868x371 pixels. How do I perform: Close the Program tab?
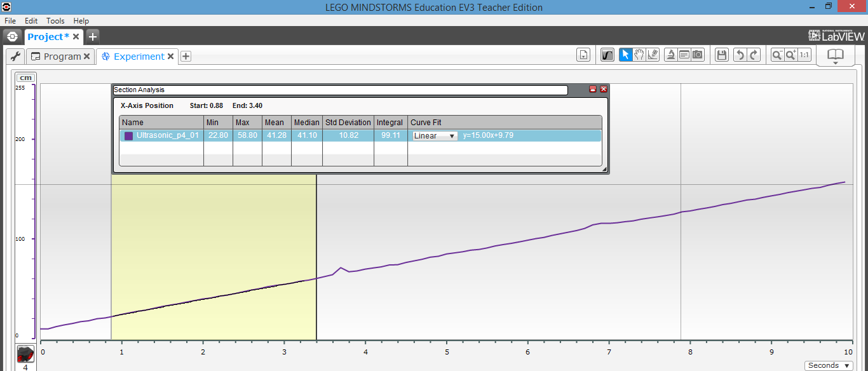[88, 57]
